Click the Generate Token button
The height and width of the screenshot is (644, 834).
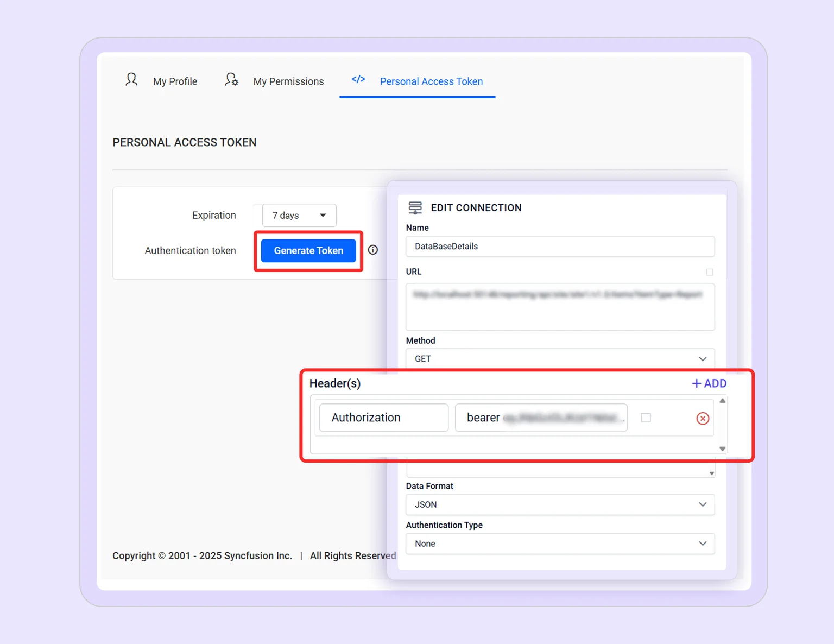pos(308,250)
